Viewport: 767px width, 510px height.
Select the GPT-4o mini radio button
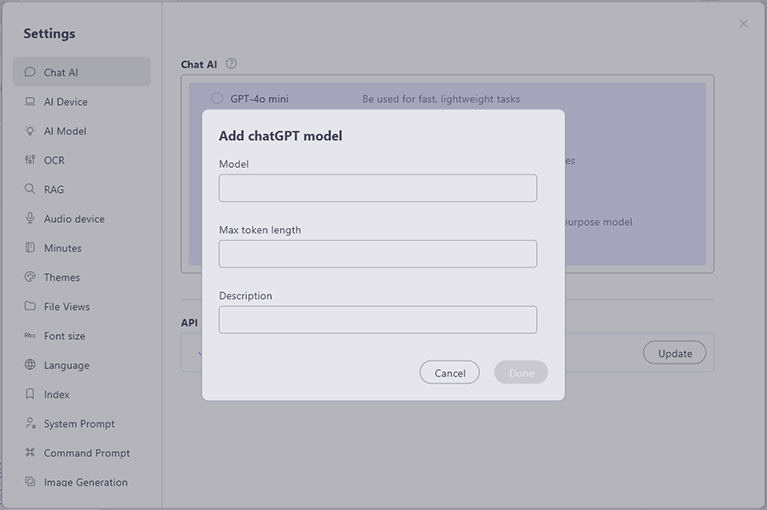[217, 98]
